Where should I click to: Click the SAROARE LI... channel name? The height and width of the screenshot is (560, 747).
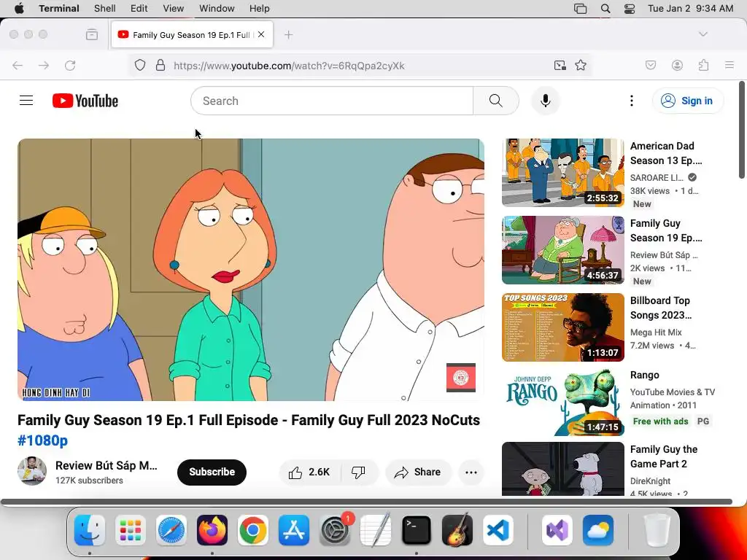(657, 178)
